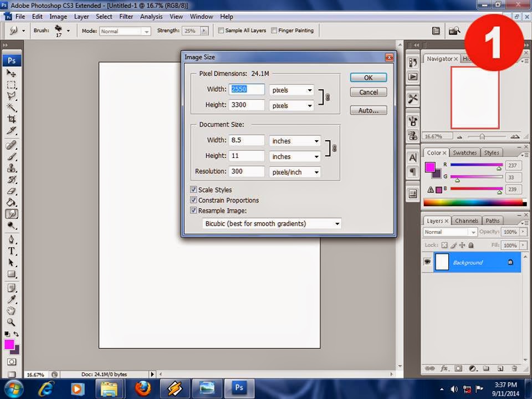Select the Clone Stamp tool
This screenshot has width=532, height=399.
click(x=11, y=168)
